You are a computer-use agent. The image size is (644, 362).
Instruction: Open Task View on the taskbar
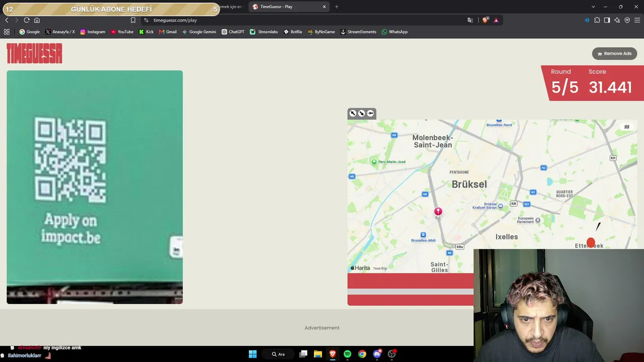point(303,354)
